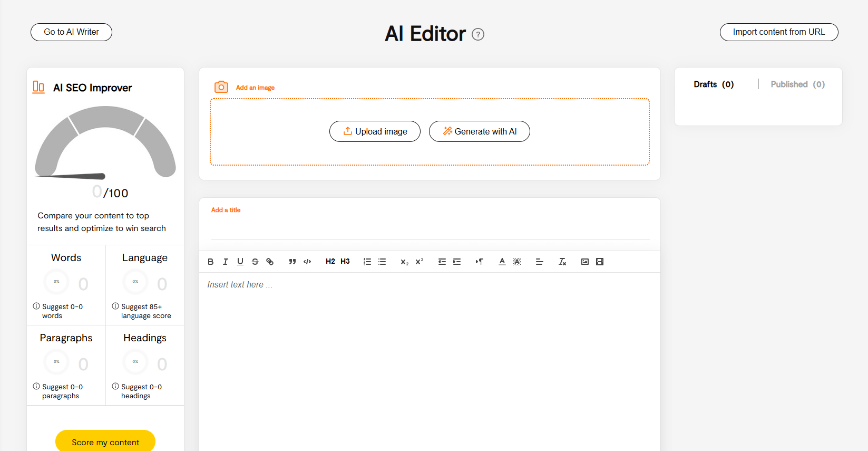Apply H2 heading style
This screenshot has width=868, height=451.
(x=330, y=262)
